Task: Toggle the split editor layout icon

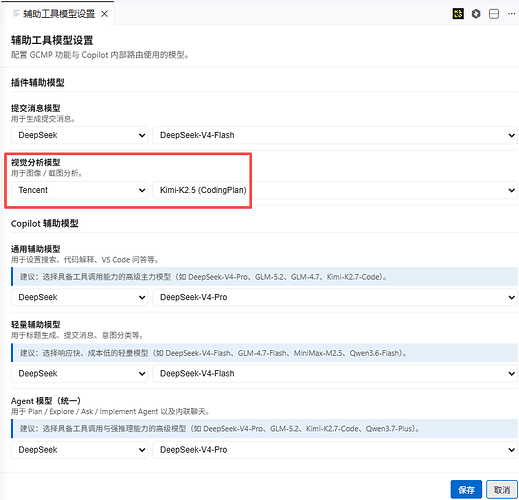Action: [x=494, y=14]
